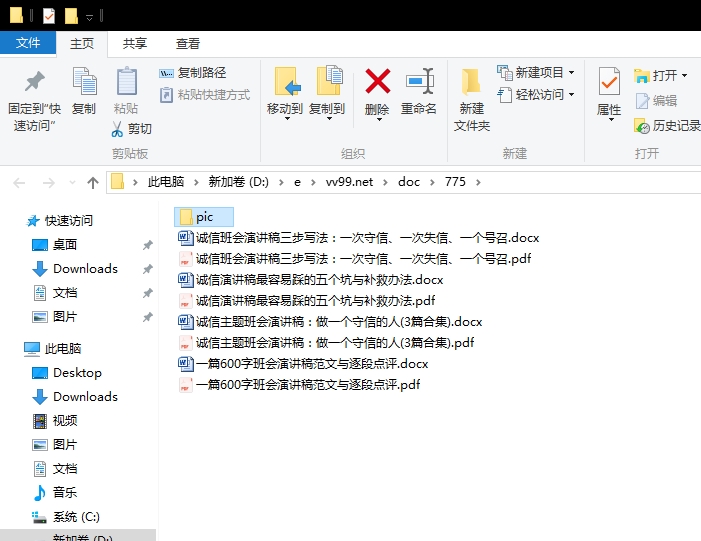The height and width of the screenshot is (541, 701).
Task: Select the pic folder
Action: (204, 217)
